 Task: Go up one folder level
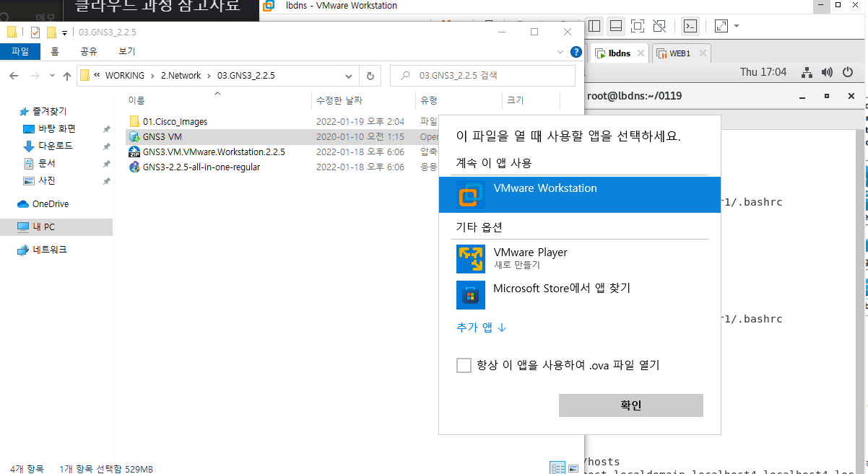pyautogui.click(x=67, y=76)
